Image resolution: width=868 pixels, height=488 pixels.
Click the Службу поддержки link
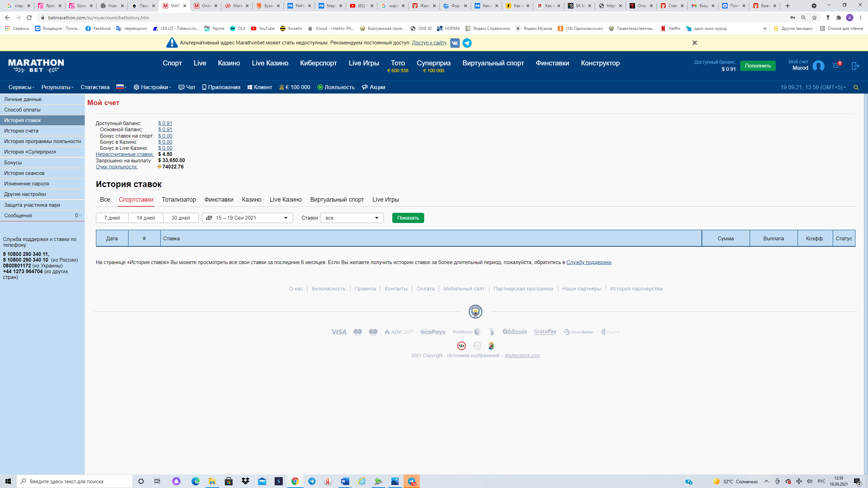click(589, 262)
